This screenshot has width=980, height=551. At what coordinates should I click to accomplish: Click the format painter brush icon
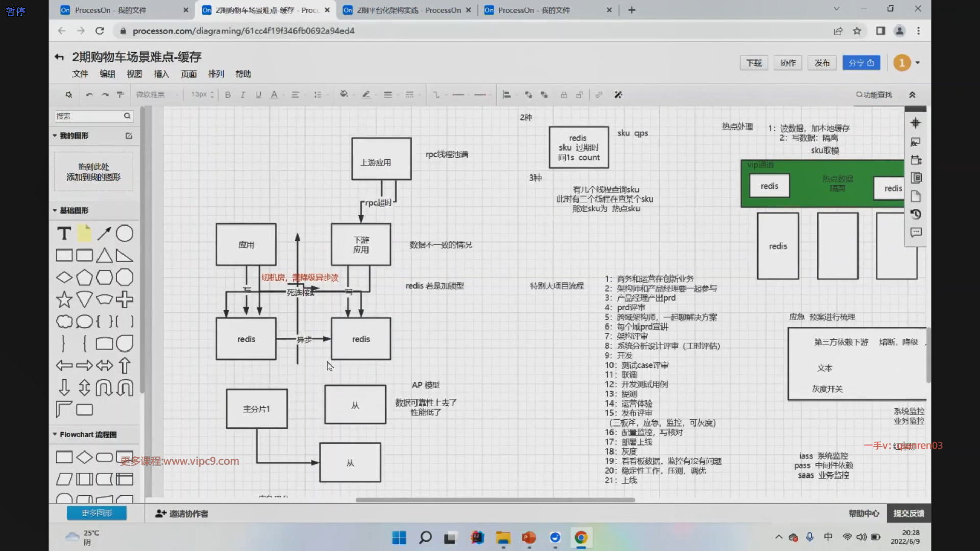(x=120, y=95)
